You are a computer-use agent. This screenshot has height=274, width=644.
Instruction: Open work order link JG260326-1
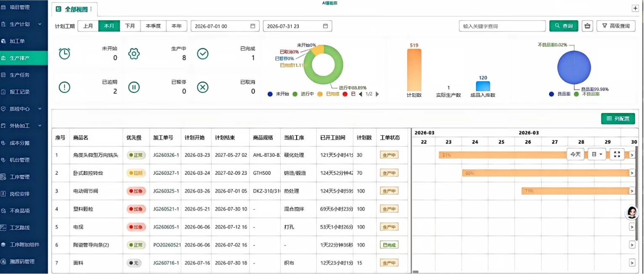click(x=166, y=155)
